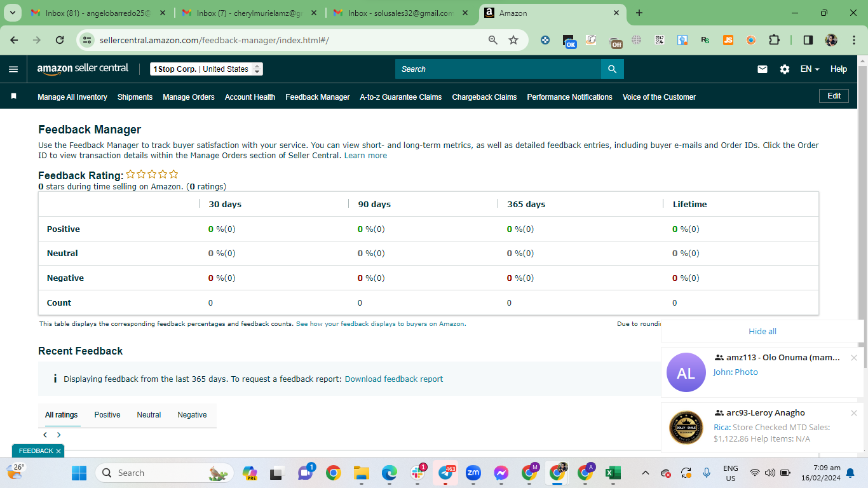Screen dimensions: 868x488
Task: Click the Rs extension icon
Action: [x=705, y=40]
